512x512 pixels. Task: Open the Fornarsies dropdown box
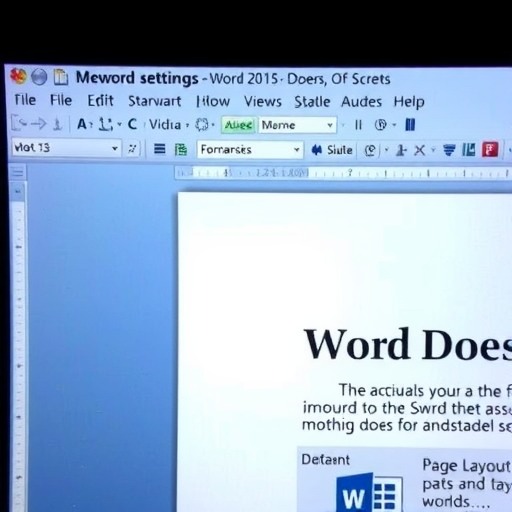tap(250, 150)
